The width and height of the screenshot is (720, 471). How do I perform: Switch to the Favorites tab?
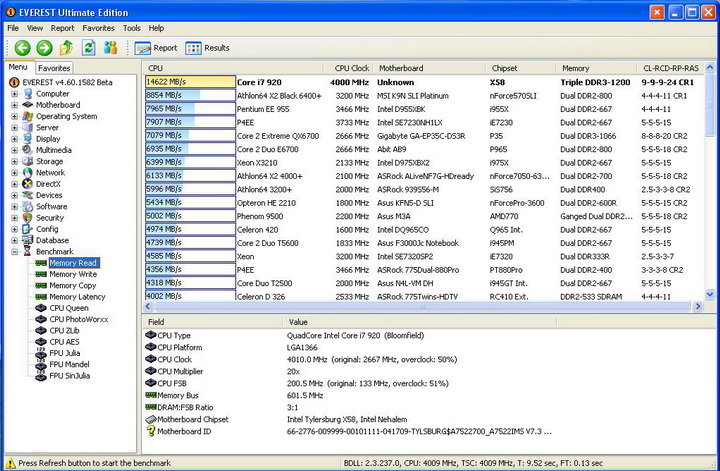click(54, 68)
